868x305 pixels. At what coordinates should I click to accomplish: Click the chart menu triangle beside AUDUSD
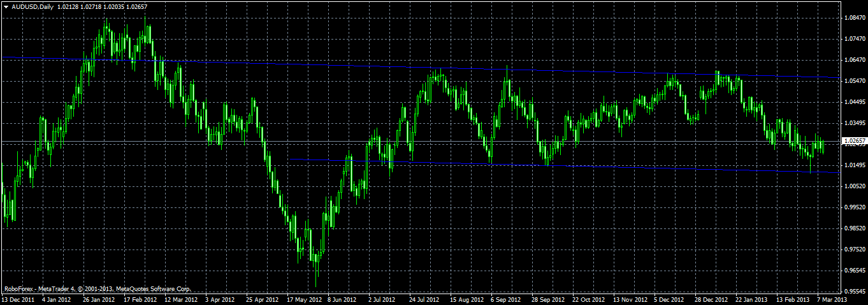[6, 6]
